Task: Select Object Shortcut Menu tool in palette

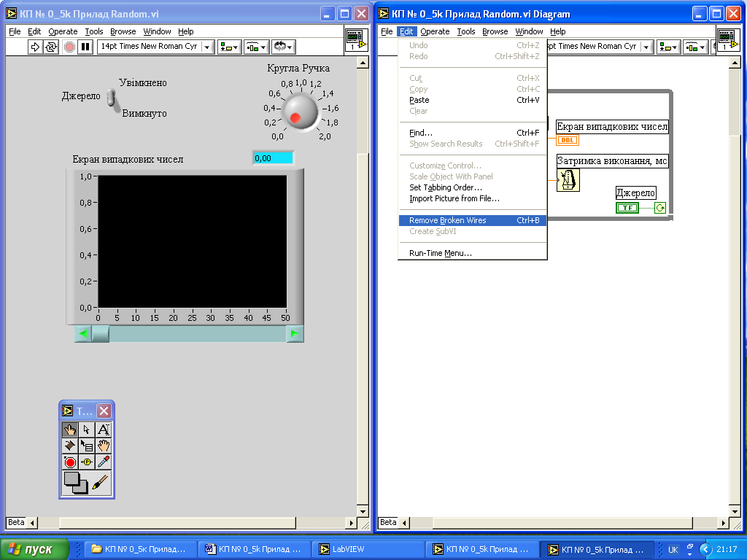Action: point(86,446)
